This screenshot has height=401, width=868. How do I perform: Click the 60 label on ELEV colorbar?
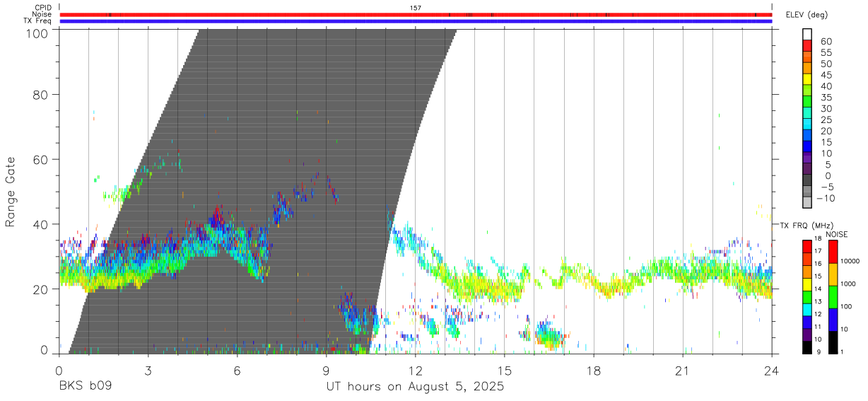[826, 41]
